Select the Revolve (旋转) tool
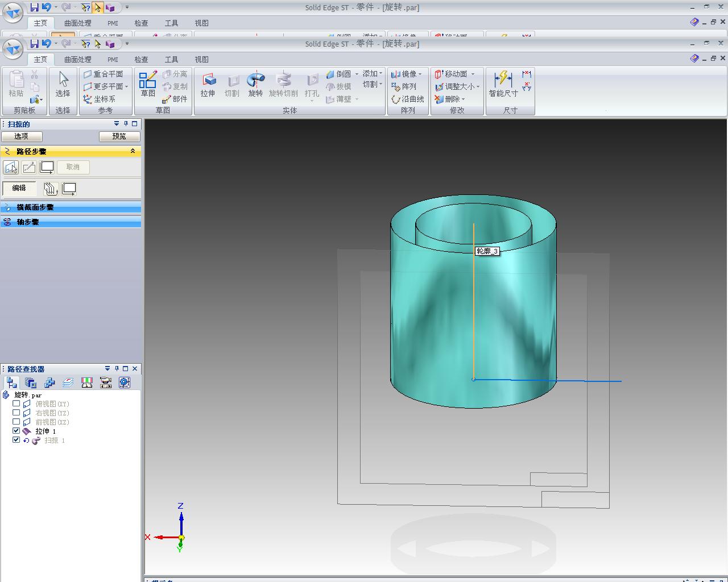 pyautogui.click(x=256, y=84)
